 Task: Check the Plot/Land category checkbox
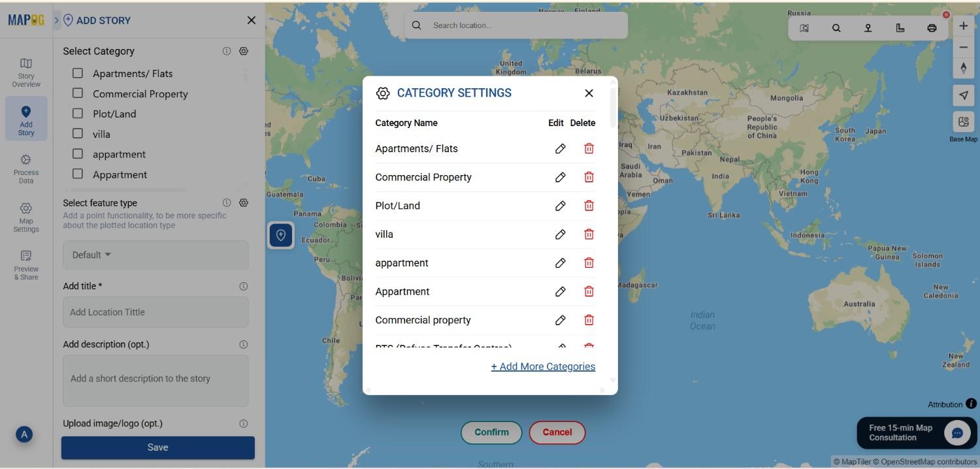click(78, 113)
